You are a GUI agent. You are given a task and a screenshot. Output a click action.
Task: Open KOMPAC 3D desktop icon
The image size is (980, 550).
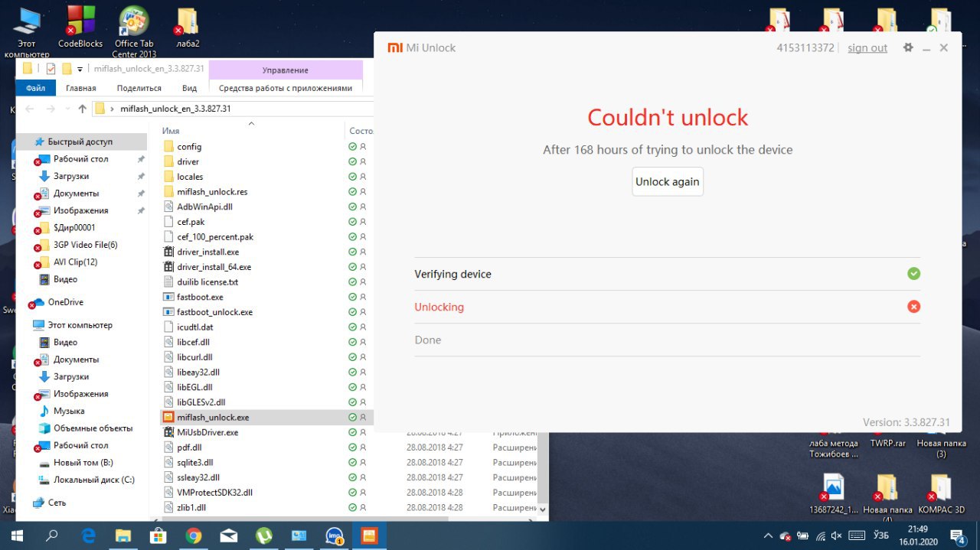[x=942, y=494]
